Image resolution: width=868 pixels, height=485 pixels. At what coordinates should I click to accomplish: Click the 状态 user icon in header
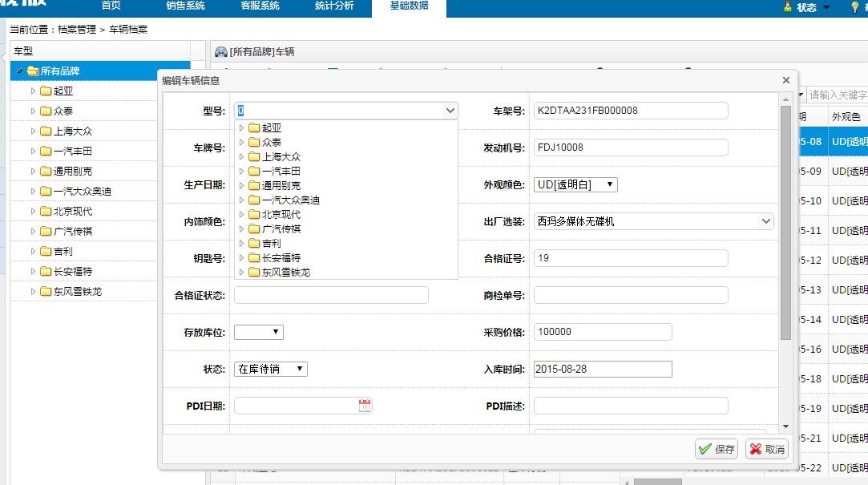tap(787, 7)
